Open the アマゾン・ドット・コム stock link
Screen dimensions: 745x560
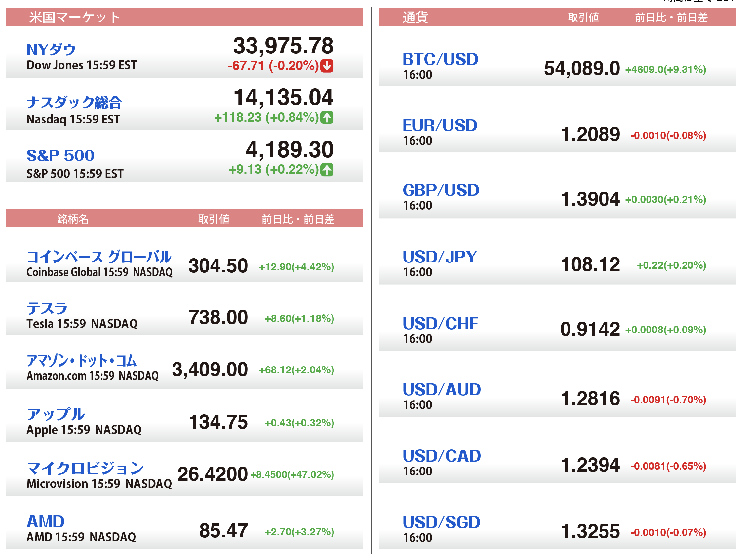point(82,361)
